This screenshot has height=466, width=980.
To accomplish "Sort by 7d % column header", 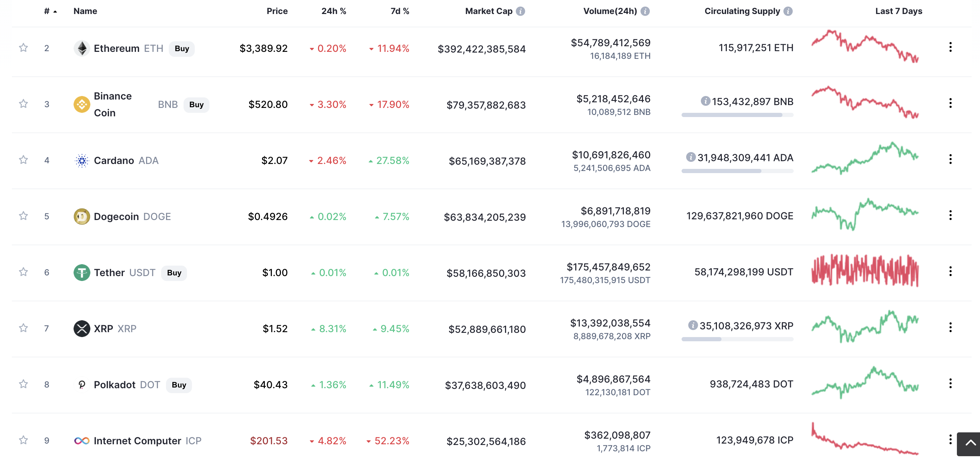I will 400,11.
